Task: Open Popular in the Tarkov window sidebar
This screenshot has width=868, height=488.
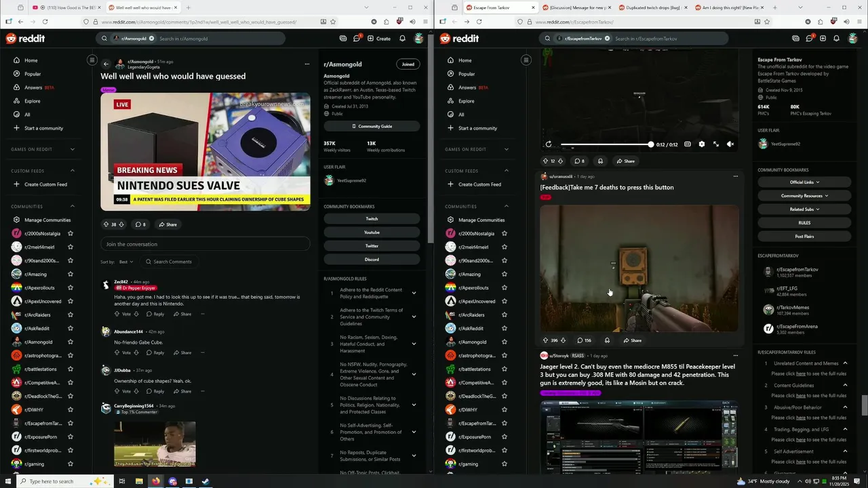Action: [x=467, y=74]
